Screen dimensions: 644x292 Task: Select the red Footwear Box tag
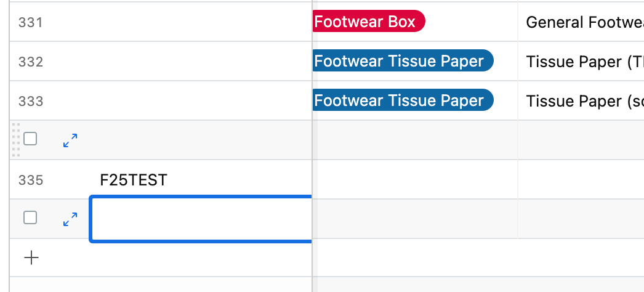click(x=369, y=22)
